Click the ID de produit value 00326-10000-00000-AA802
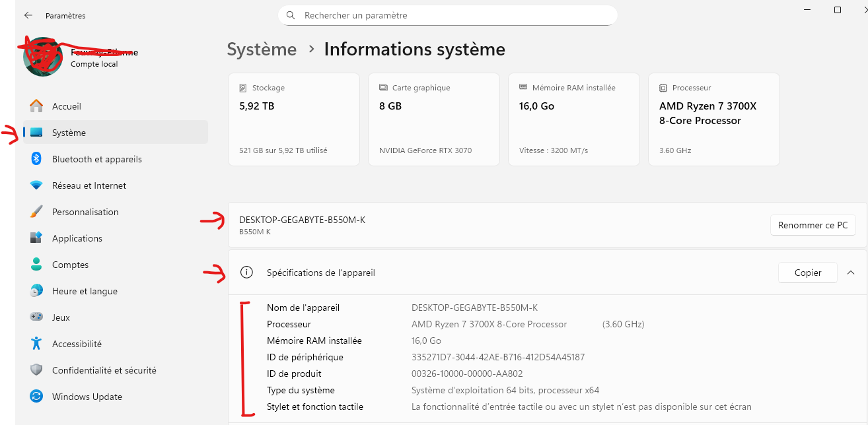This screenshot has height=425, width=868. click(x=468, y=374)
